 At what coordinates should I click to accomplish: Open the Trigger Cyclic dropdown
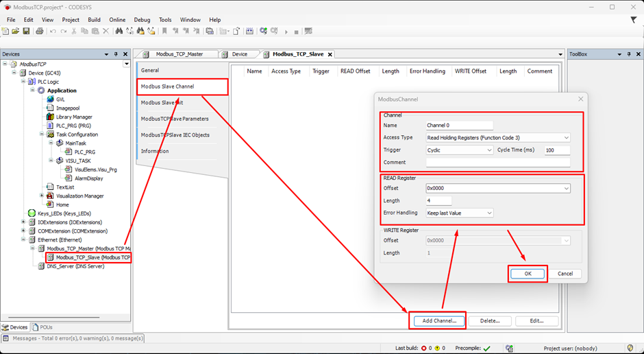489,150
